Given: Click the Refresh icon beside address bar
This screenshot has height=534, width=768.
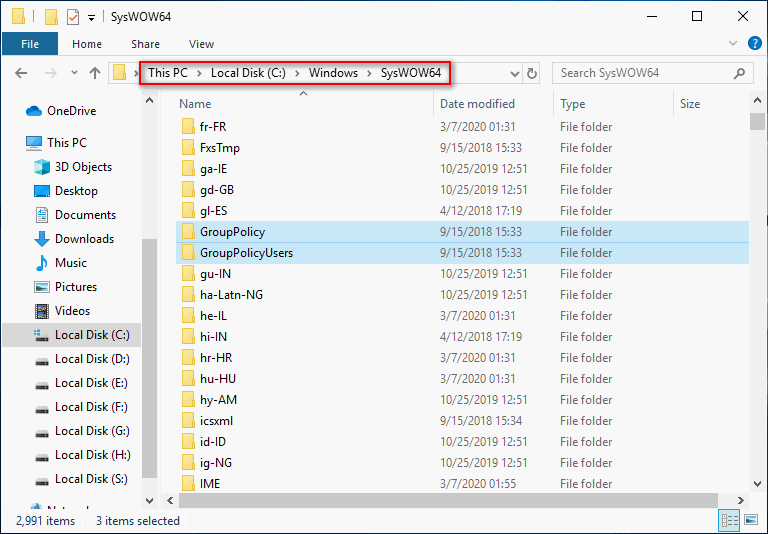Looking at the screenshot, I should [531, 73].
